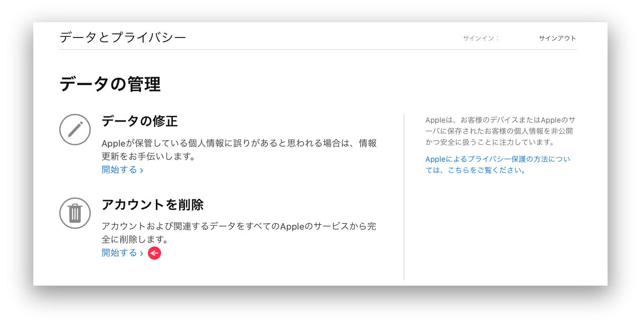Click sidebar text starting Appleは、お客様のデバイス
Screen dimensions: 644x320
coord(499,131)
